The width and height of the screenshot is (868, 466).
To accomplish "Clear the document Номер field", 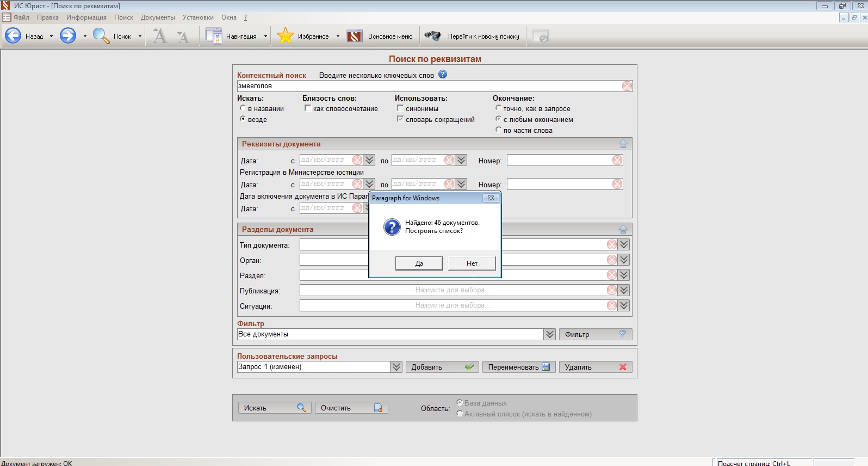I will (617, 160).
